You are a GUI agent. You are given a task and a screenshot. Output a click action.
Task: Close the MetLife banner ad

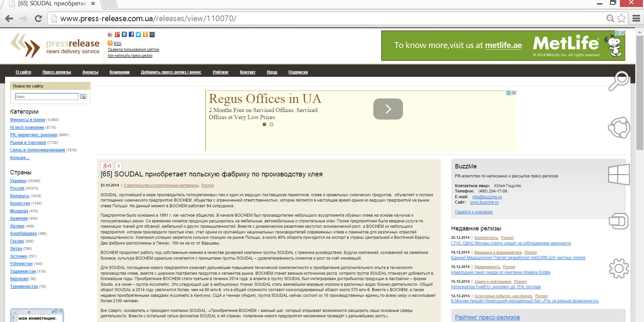[x=622, y=33]
